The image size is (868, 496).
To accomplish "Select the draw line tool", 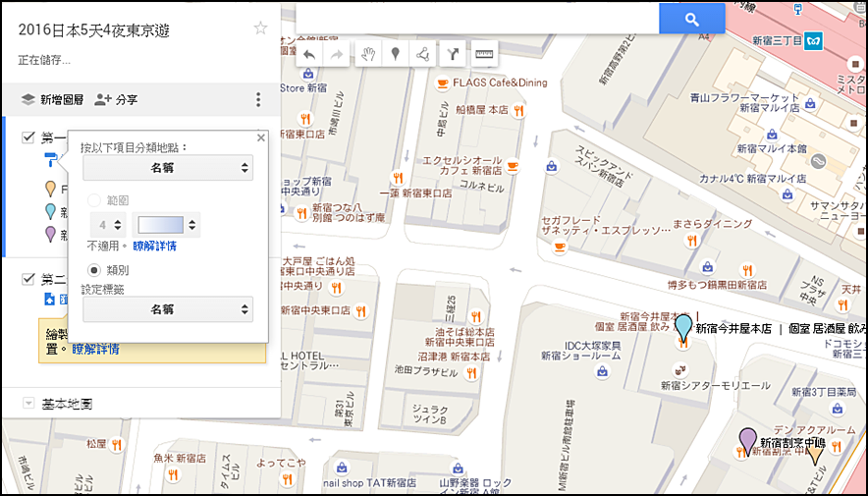I will 423,54.
